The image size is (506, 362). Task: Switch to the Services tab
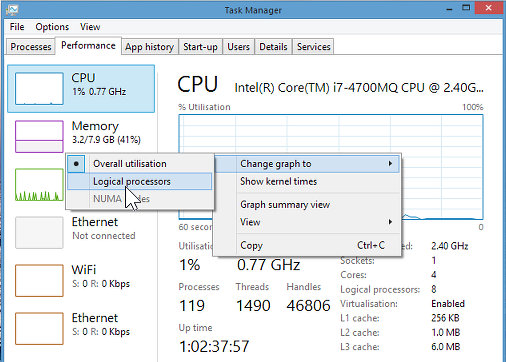click(x=314, y=47)
